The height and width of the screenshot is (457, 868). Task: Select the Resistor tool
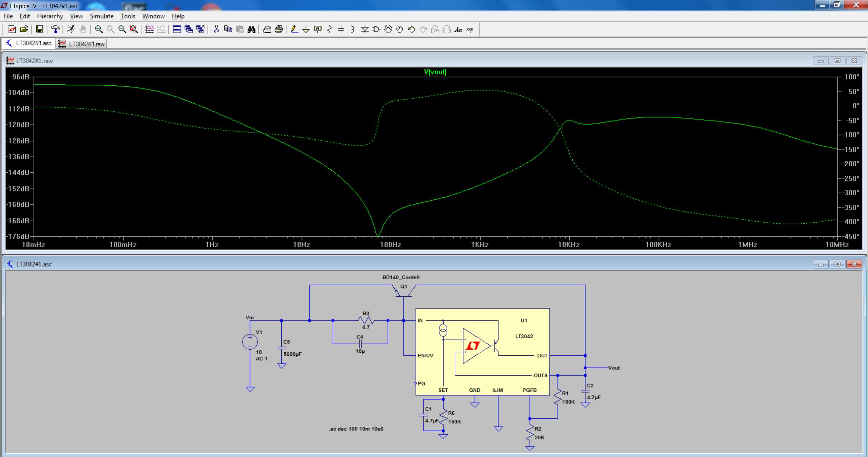pos(330,29)
